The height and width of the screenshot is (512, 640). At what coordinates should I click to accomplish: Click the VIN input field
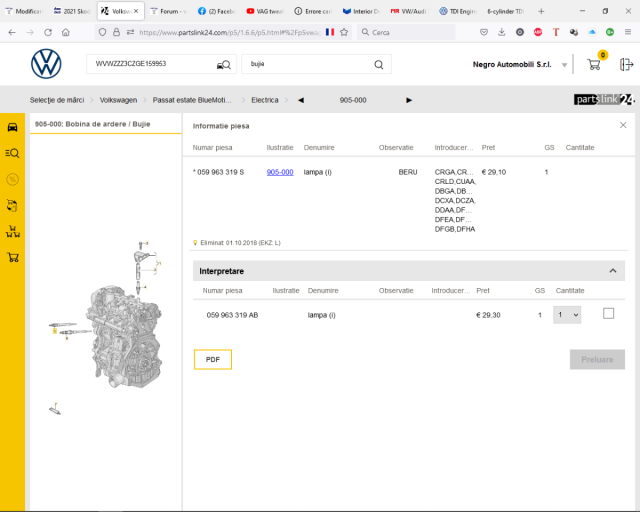tap(150, 64)
